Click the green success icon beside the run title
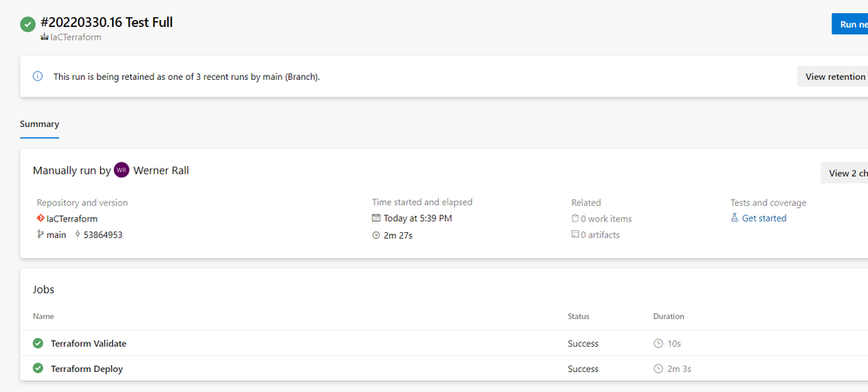The image size is (868, 392). [x=29, y=23]
